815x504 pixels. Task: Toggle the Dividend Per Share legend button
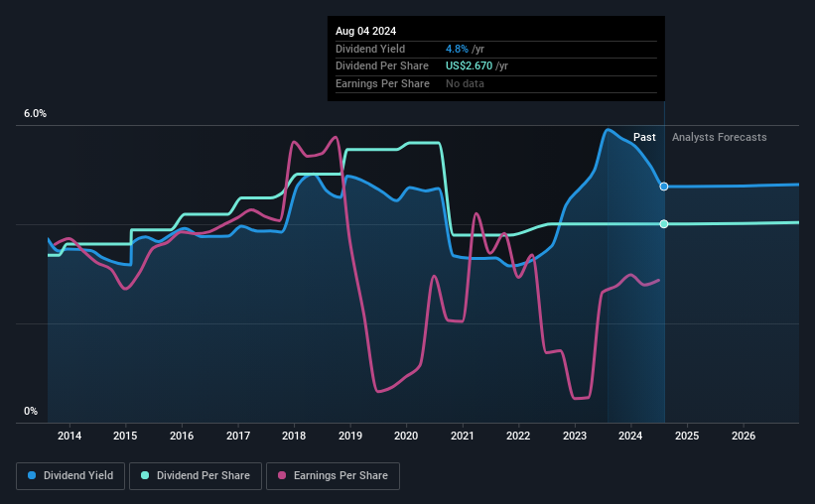[196, 476]
